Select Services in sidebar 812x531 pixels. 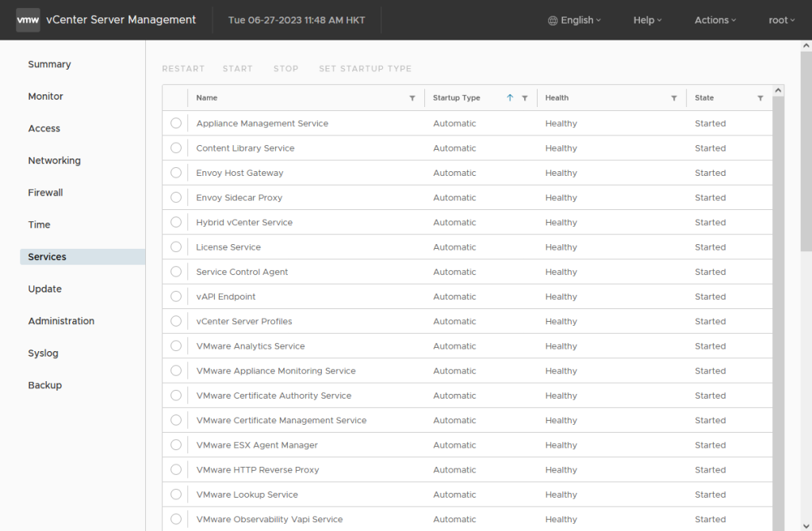(x=82, y=257)
